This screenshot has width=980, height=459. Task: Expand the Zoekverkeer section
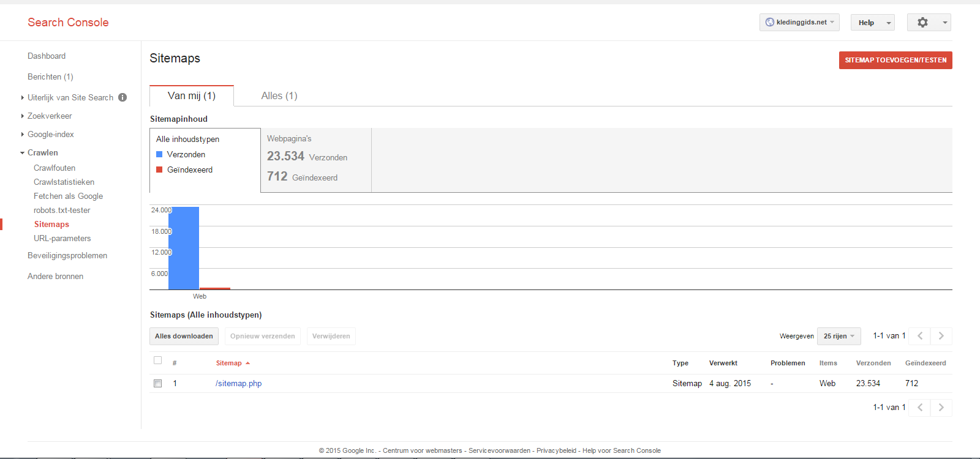[x=23, y=116]
